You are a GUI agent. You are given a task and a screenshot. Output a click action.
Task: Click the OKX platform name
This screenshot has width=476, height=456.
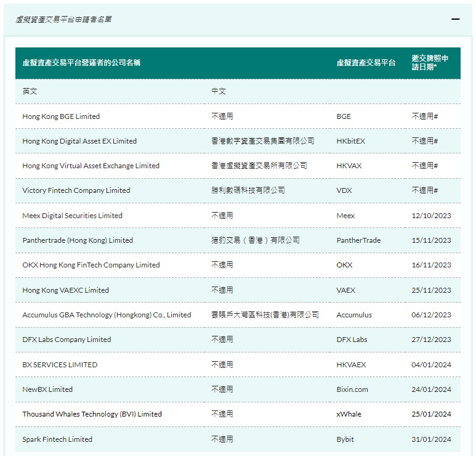344,265
